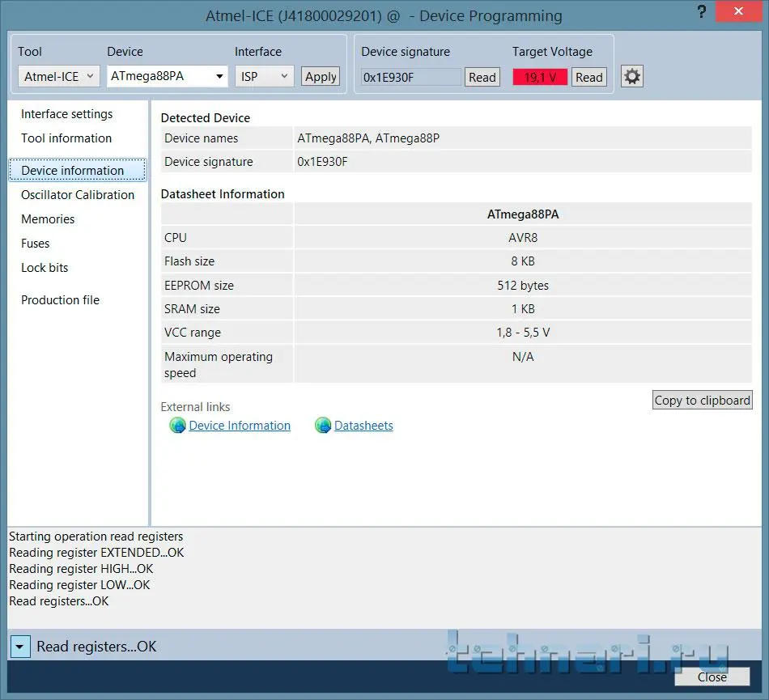This screenshot has height=700, width=769.
Task: Click the globe icon beside Datasheets
Action: click(x=323, y=425)
